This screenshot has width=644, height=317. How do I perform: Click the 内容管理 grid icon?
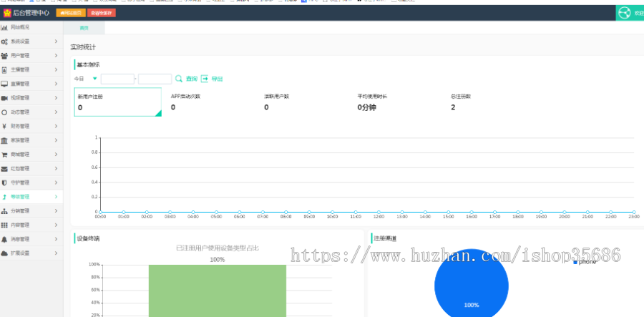click(4, 225)
